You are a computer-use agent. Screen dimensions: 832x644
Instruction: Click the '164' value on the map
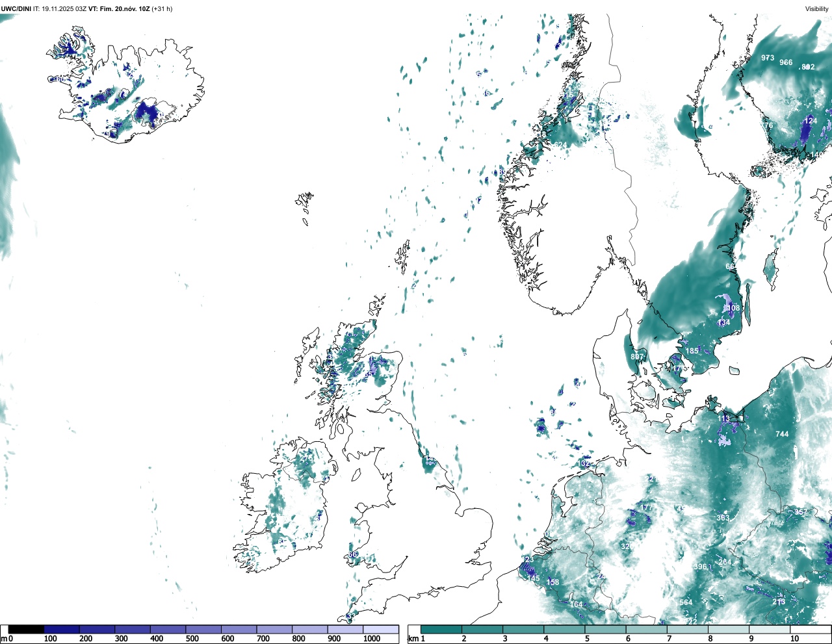[x=577, y=604]
